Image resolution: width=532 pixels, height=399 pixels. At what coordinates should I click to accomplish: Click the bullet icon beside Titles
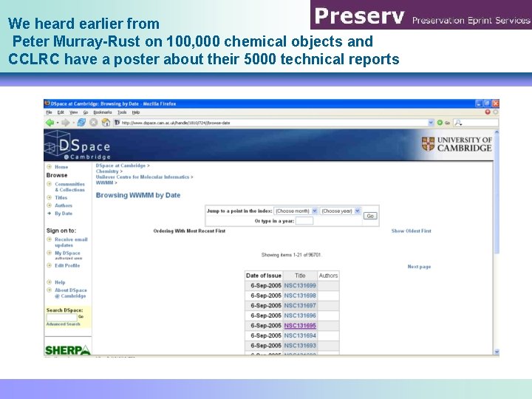[x=50, y=197]
